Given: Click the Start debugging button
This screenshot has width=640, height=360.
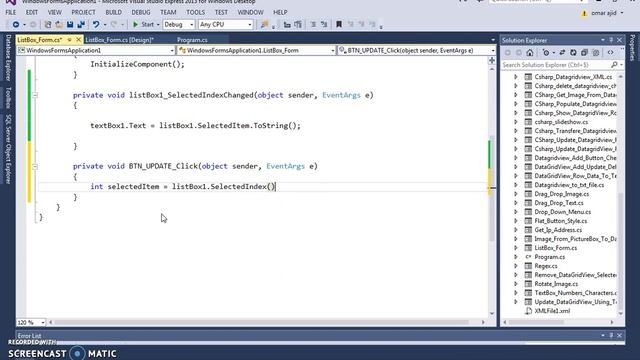Looking at the screenshot, I should click(x=143, y=24).
